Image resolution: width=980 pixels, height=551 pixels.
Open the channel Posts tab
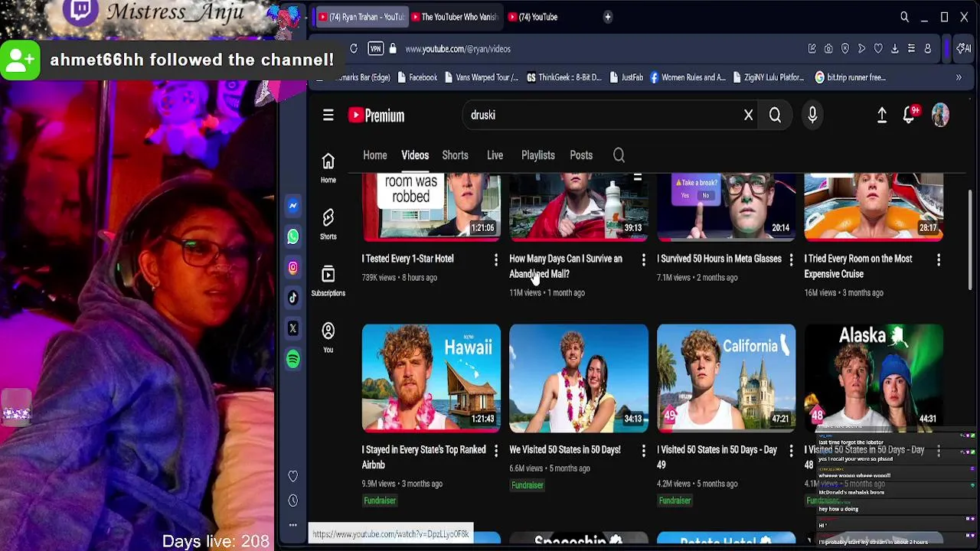coord(581,155)
